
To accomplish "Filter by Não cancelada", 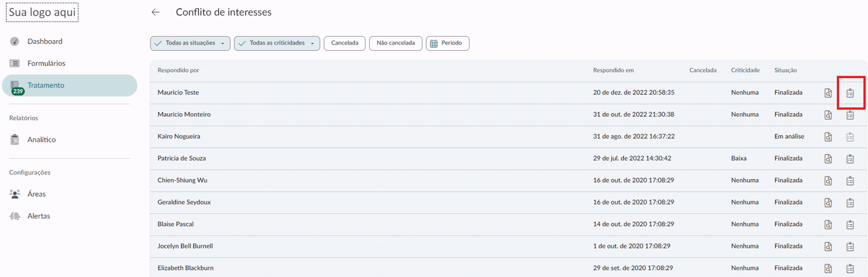I will [395, 43].
